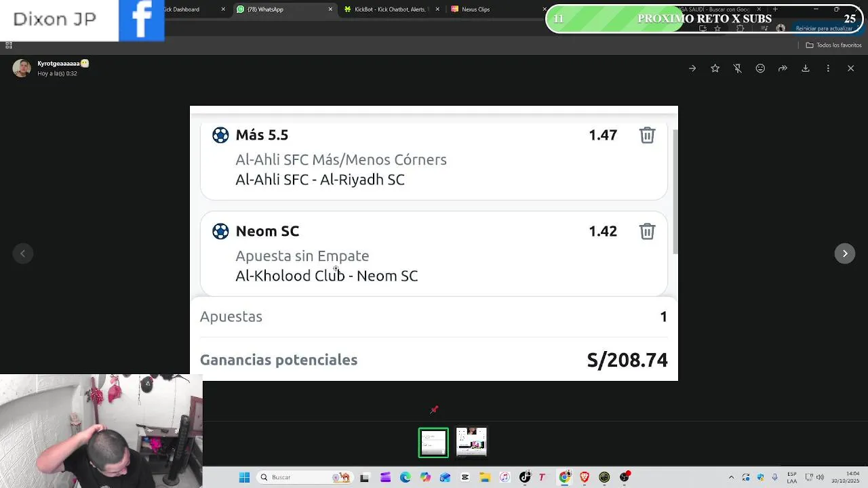Image resolution: width=868 pixels, height=488 pixels.
Task: Open Brave browser from the taskbar
Action: coord(585,477)
